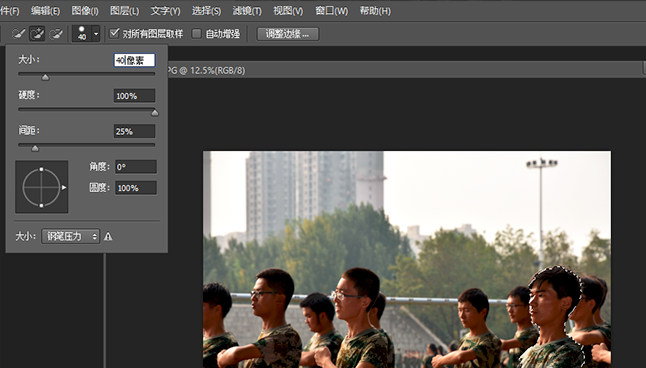
Task: Click the 圆度 roundness input field
Action: (136, 188)
